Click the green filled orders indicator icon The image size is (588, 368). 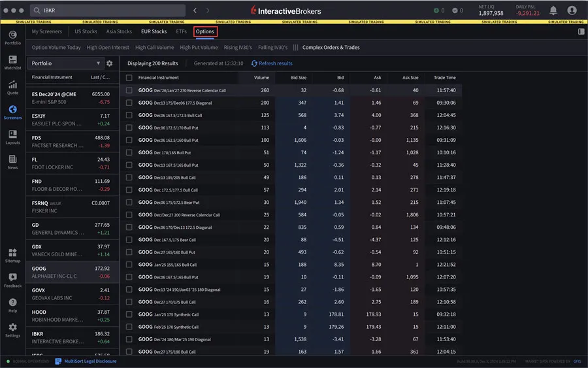pos(436,10)
